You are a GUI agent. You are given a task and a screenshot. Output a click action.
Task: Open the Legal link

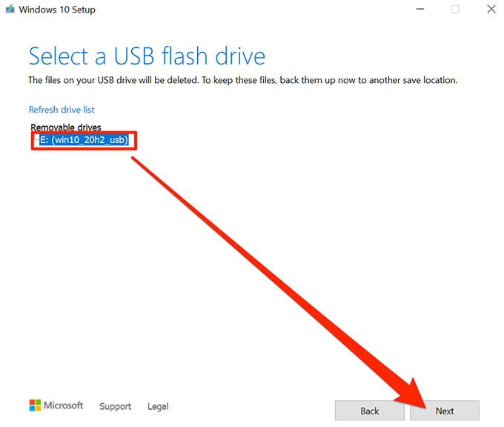click(x=158, y=406)
